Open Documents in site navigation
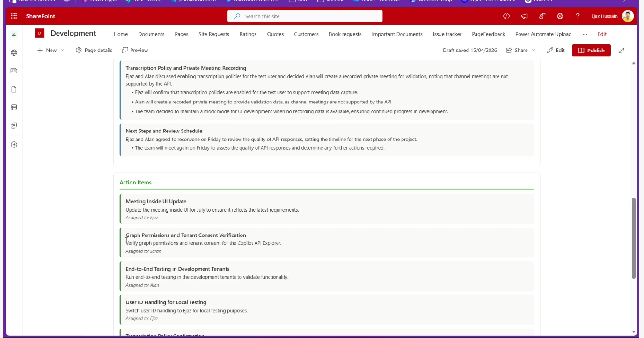This screenshot has height=338, width=644. pyautogui.click(x=151, y=34)
